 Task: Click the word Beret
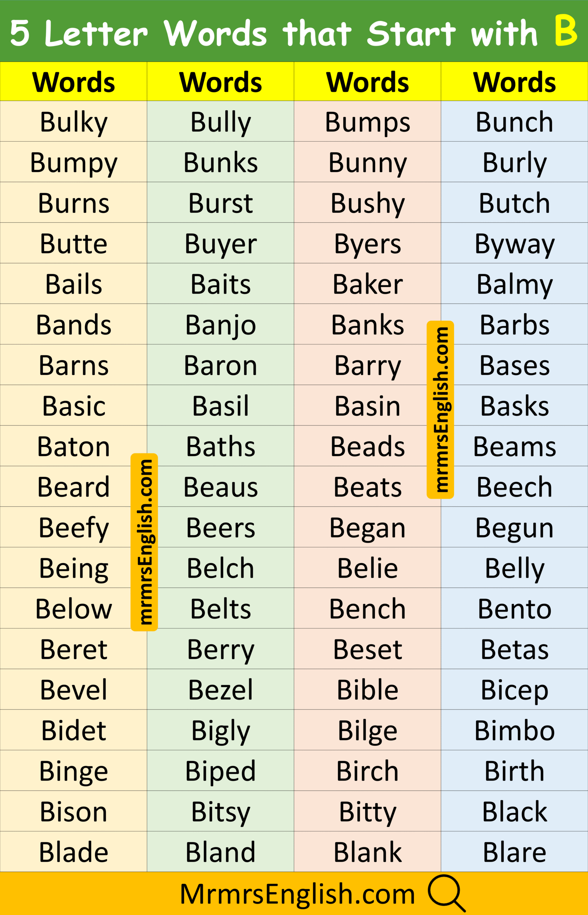(73, 649)
